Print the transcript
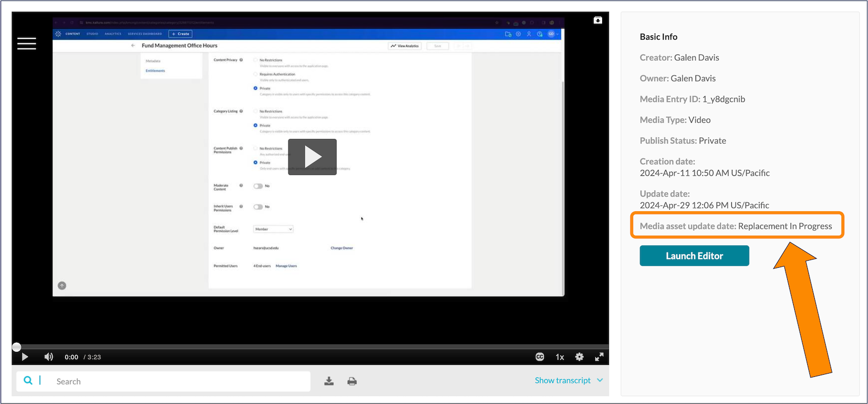The height and width of the screenshot is (404, 868). click(352, 381)
